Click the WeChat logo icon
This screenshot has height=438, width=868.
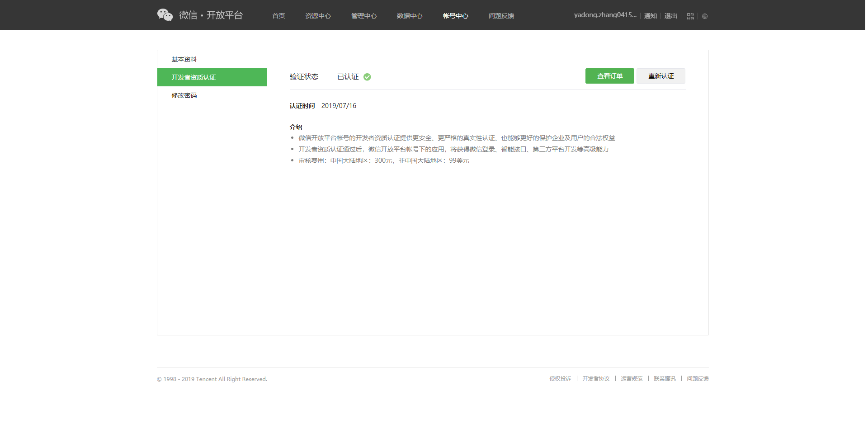click(165, 15)
